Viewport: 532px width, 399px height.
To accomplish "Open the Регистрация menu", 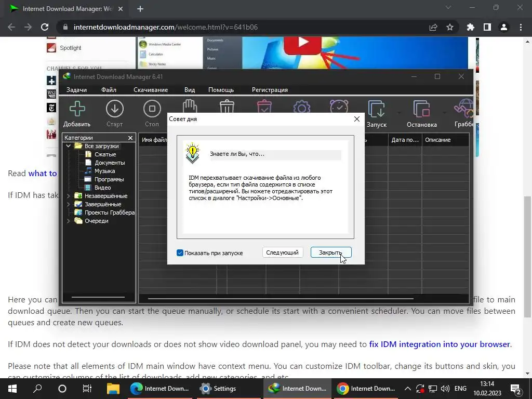I will 270,90.
